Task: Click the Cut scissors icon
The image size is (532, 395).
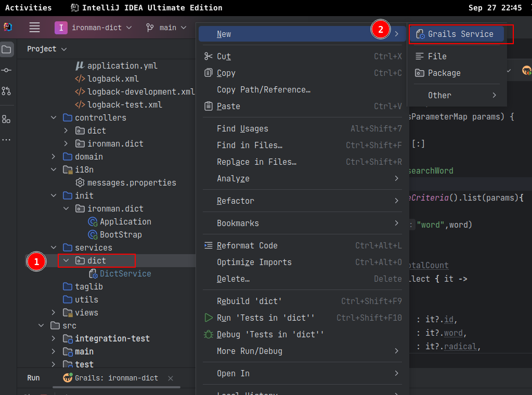Action: (209, 56)
